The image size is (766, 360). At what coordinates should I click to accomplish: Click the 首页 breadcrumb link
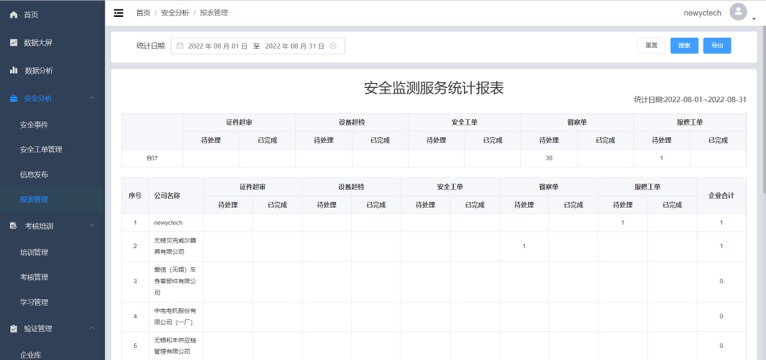(143, 13)
